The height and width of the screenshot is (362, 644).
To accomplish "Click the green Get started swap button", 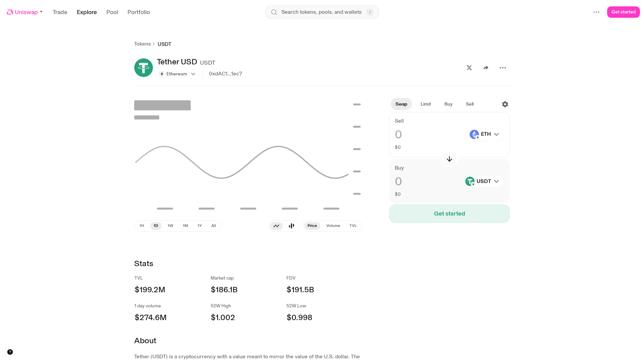I will (449, 214).
